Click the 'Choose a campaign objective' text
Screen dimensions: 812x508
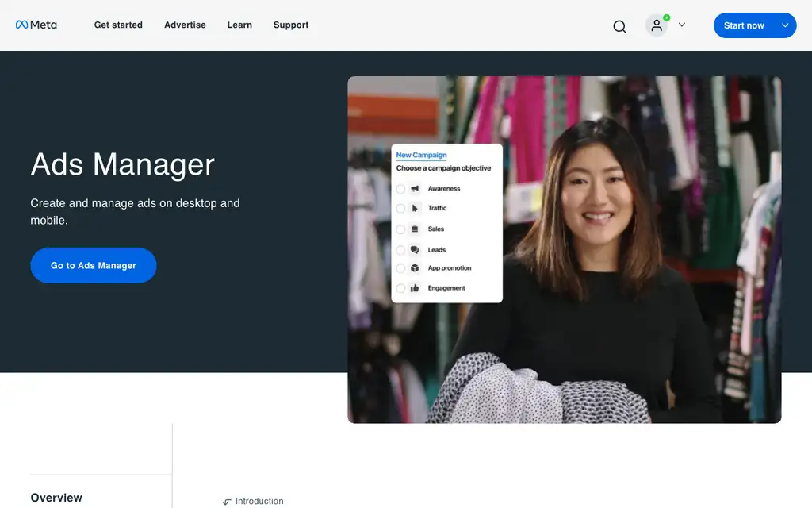pos(443,168)
